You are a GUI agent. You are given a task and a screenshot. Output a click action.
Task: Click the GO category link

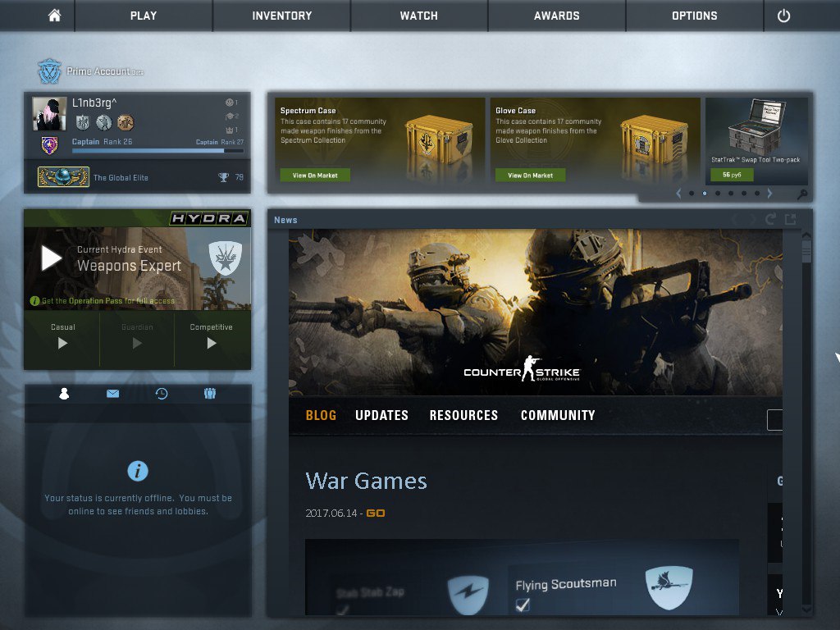point(376,514)
